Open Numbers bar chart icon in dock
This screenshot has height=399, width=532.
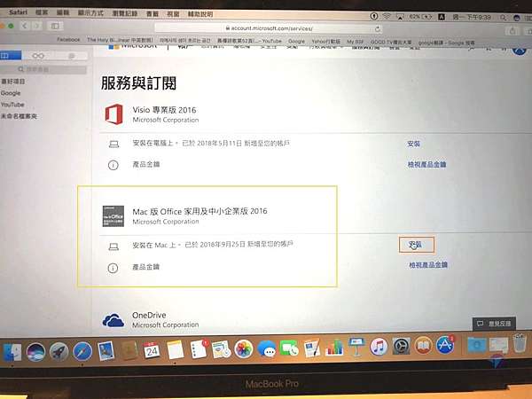pyautogui.click(x=334, y=348)
